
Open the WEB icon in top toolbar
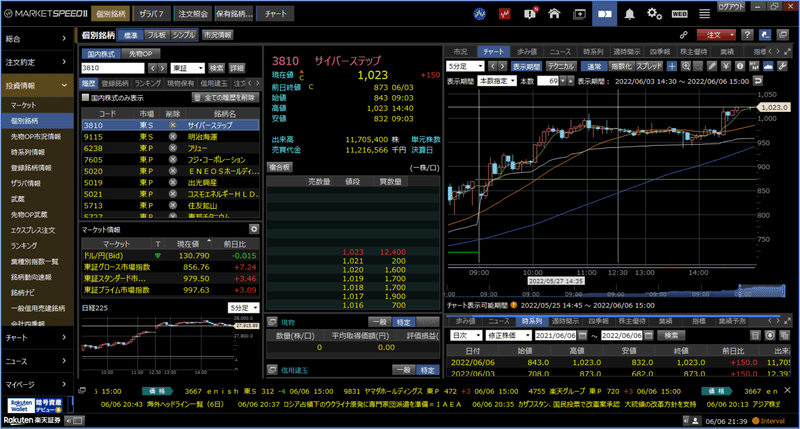click(679, 14)
